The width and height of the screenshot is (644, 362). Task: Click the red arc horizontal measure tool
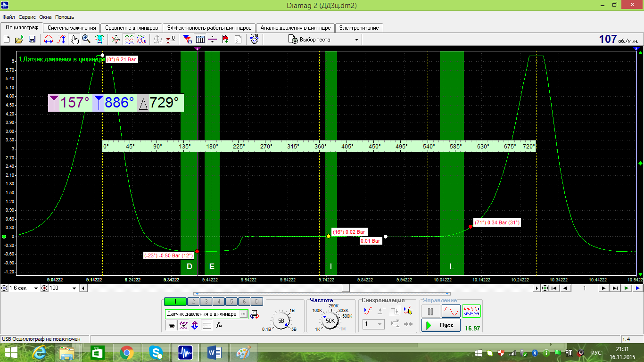[49, 40]
